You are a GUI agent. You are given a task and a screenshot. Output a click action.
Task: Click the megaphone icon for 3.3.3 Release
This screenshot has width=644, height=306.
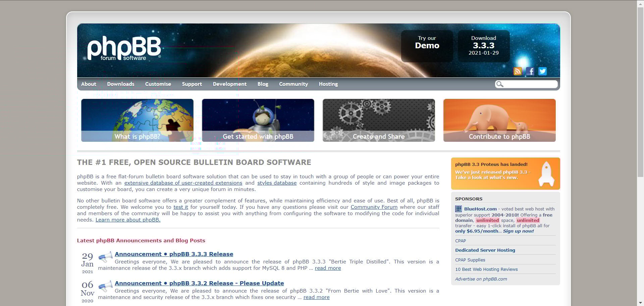pyautogui.click(x=105, y=257)
